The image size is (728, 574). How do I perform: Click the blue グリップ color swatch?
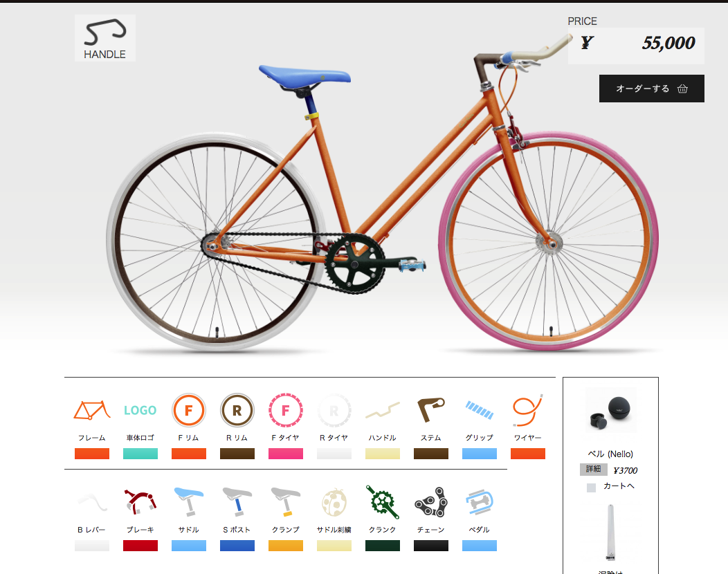click(479, 454)
